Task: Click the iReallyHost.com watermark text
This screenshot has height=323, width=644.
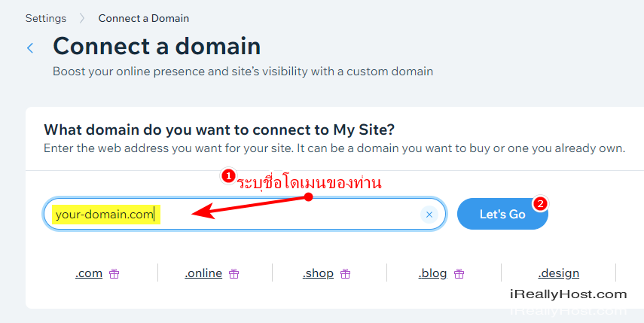Action: [569, 294]
